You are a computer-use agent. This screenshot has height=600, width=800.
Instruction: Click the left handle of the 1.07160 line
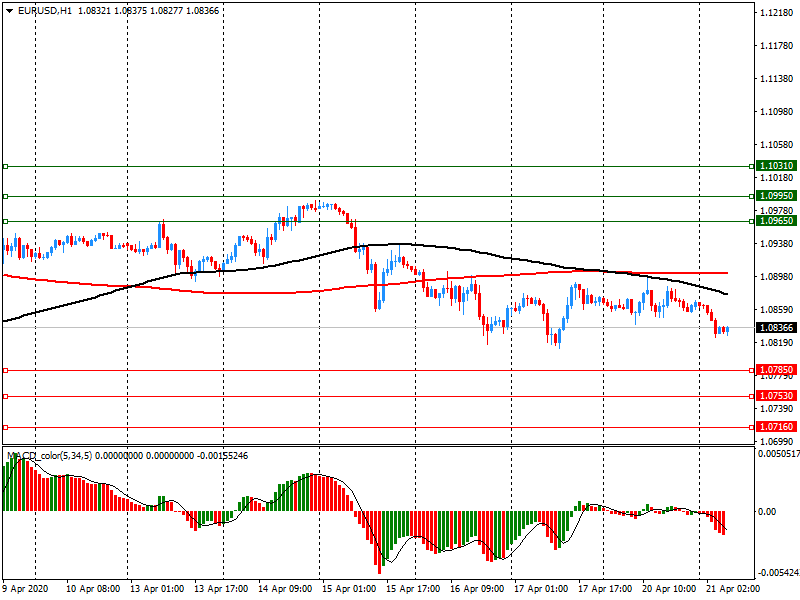click(5, 427)
